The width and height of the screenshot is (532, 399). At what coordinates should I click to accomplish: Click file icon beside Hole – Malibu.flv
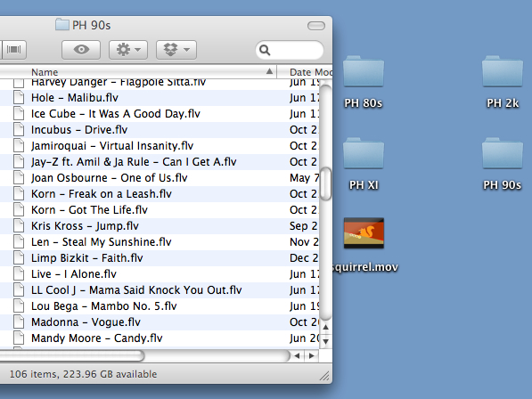[19, 98]
